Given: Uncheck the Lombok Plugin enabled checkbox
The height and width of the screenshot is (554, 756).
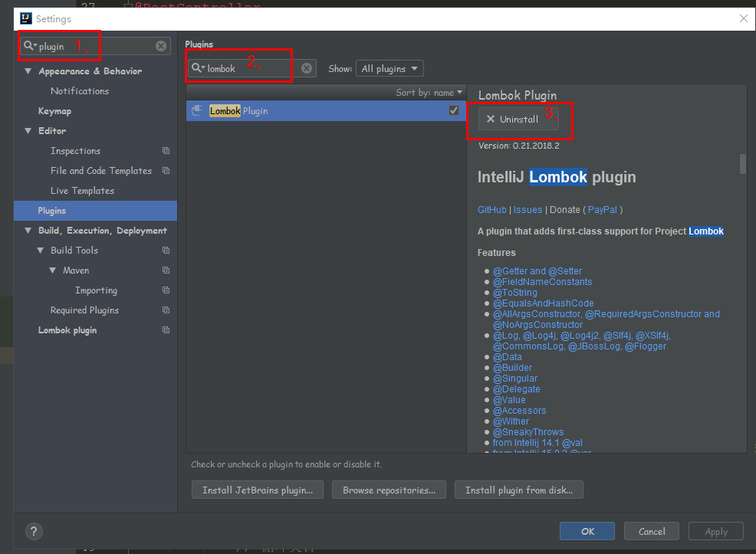Looking at the screenshot, I should 454,110.
